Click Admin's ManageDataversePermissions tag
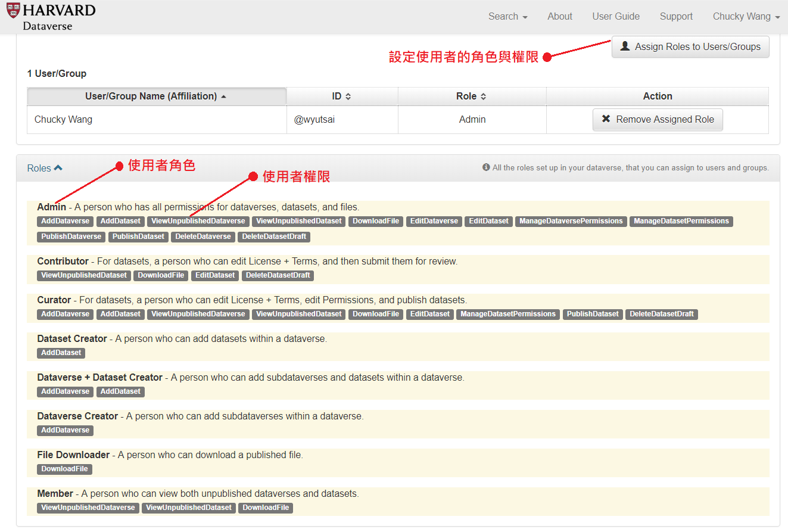Viewport: 788px width, 532px height. (571, 221)
